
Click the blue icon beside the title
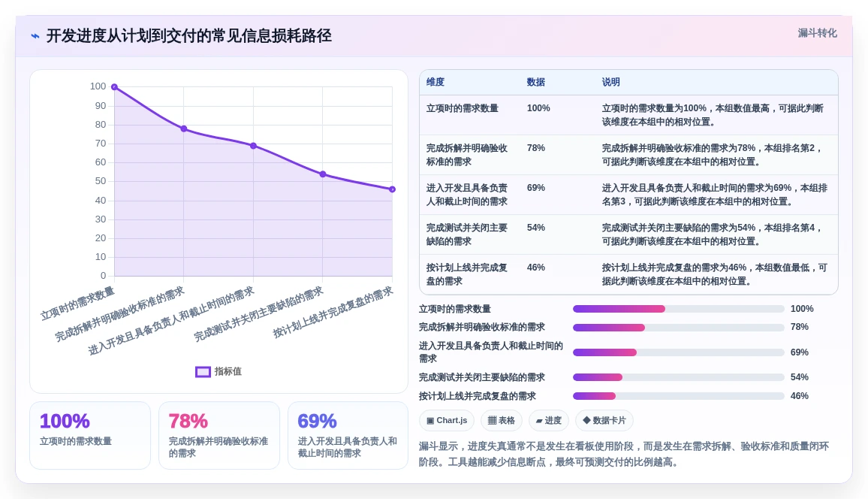[35, 36]
